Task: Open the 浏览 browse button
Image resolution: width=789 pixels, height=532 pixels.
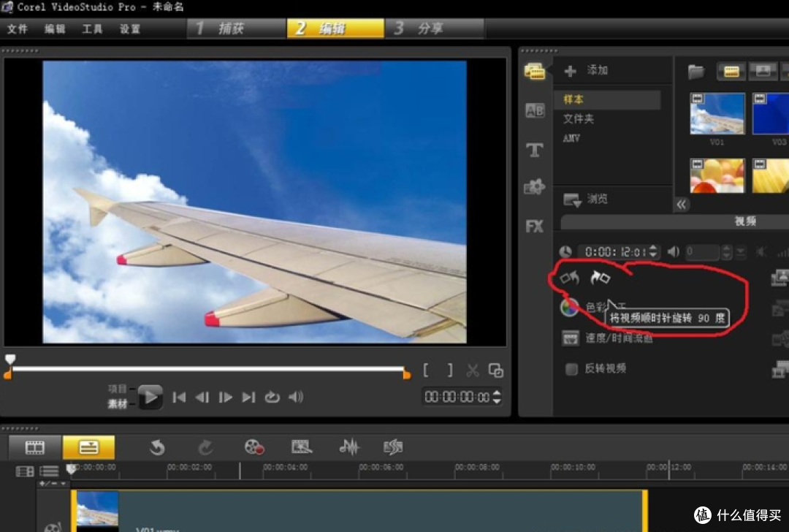Action: point(586,199)
